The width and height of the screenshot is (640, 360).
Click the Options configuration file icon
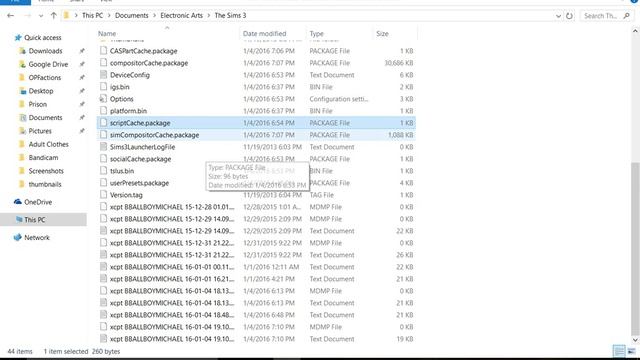[x=103, y=99]
